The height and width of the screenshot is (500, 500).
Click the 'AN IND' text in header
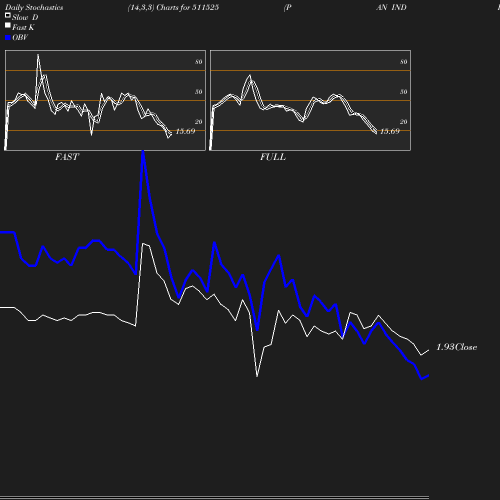click(x=391, y=8)
